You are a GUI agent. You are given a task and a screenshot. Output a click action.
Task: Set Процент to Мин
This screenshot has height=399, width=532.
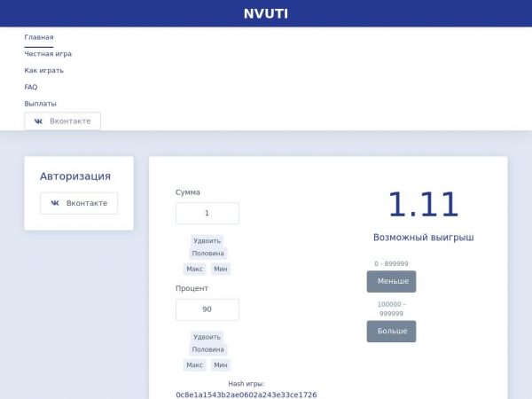click(x=221, y=365)
